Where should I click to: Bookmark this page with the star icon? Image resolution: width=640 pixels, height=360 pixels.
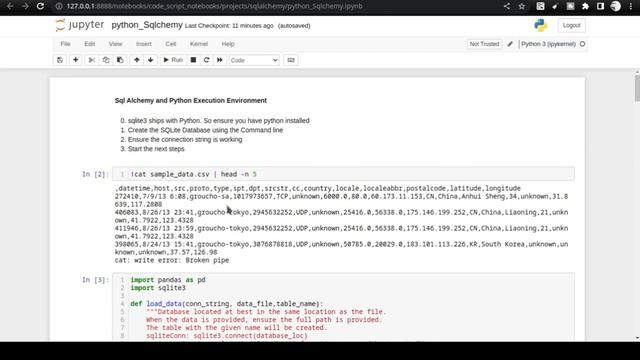pos(522,6)
